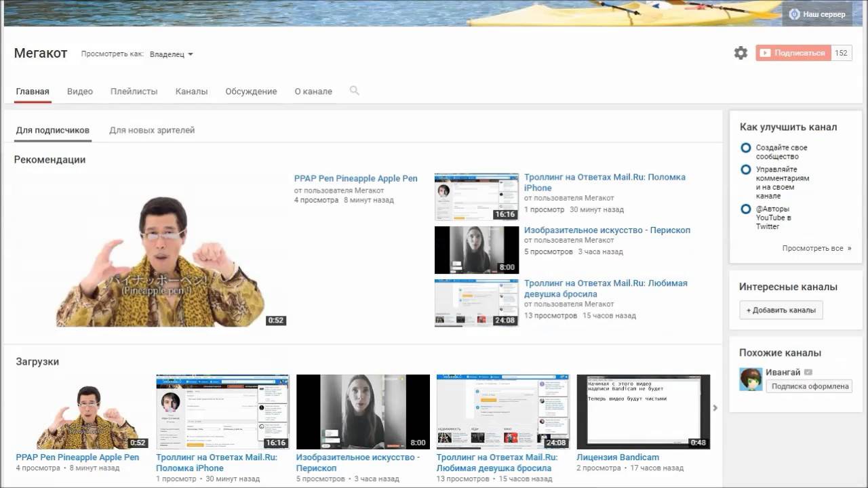Viewport: 868px width, 488px height.
Task: Open "Поломка iPhone" title in Рекомендации
Action: 605,182
